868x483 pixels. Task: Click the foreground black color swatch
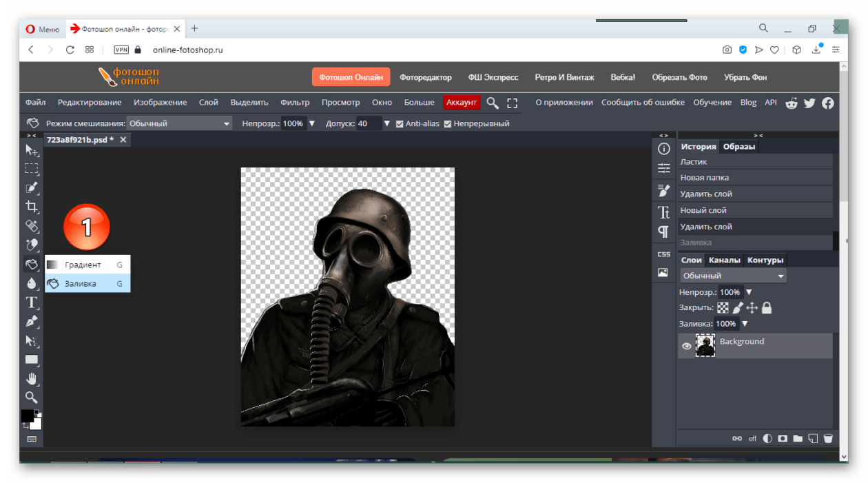click(28, 415)
